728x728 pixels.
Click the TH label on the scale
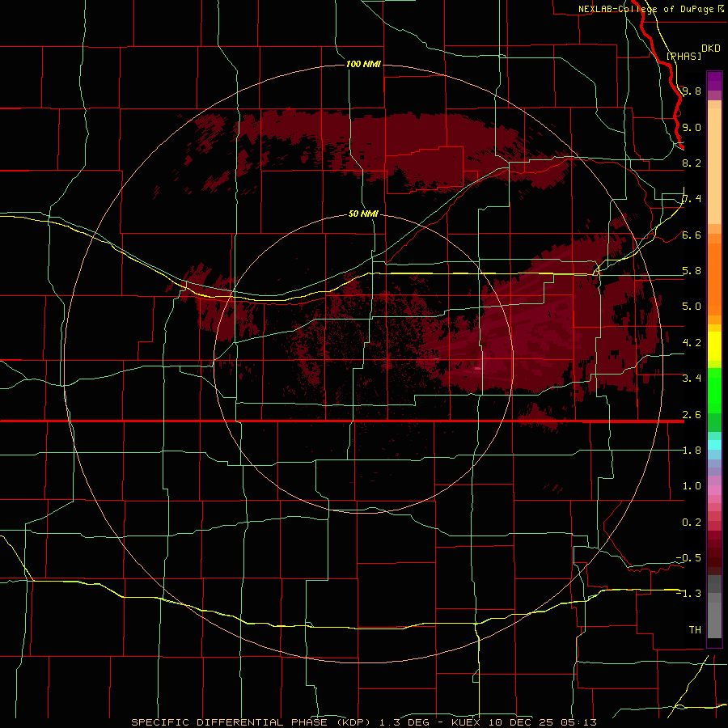point(695,630)
